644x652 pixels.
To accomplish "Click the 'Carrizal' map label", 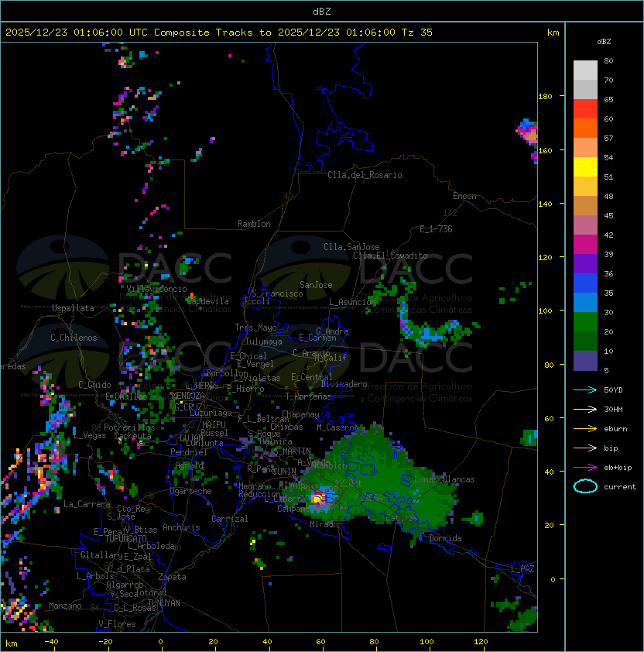I will (229, 519).
